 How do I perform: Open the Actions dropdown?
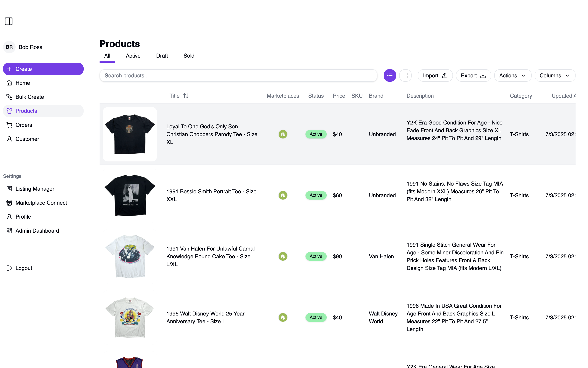tap(513, 75)
